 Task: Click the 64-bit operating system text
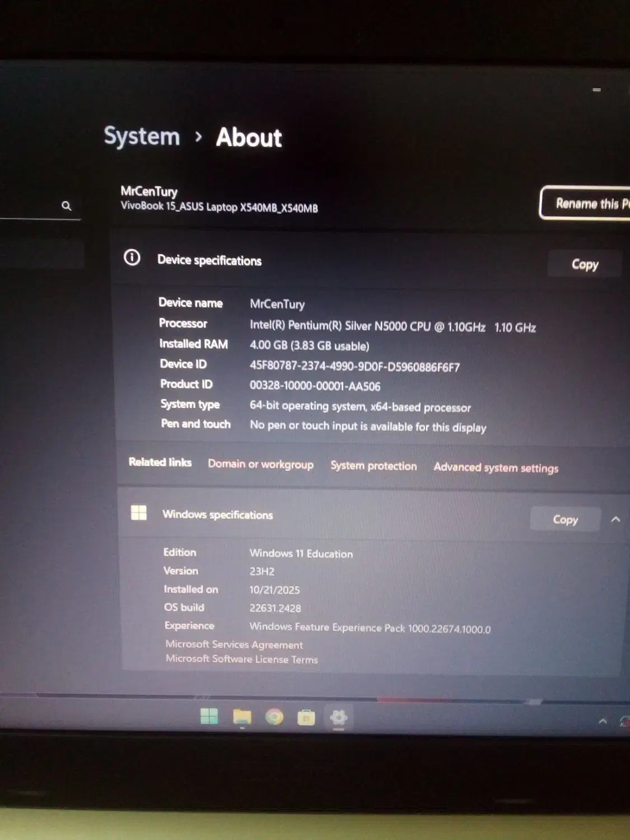click(360, 407)
